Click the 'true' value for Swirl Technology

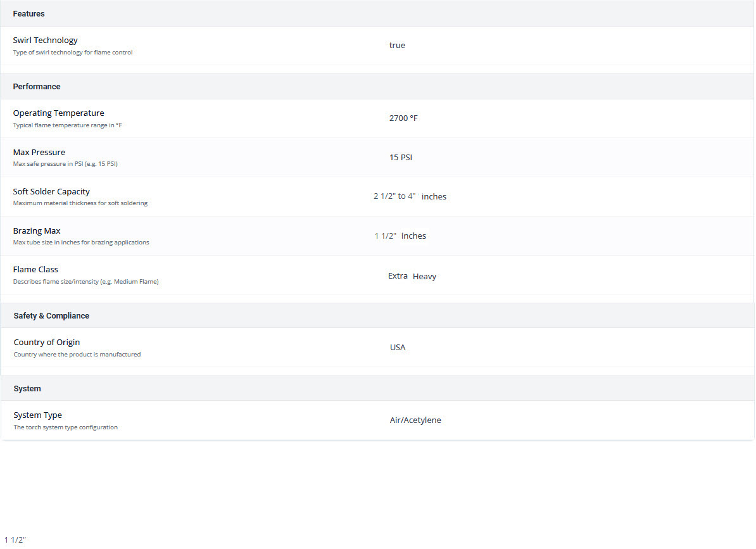pos(397,45)
